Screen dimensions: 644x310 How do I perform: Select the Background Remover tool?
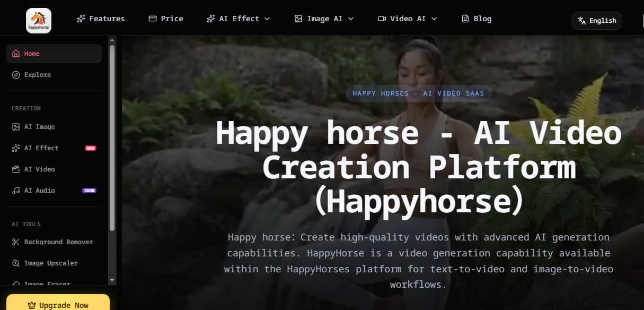click(58, 242)
